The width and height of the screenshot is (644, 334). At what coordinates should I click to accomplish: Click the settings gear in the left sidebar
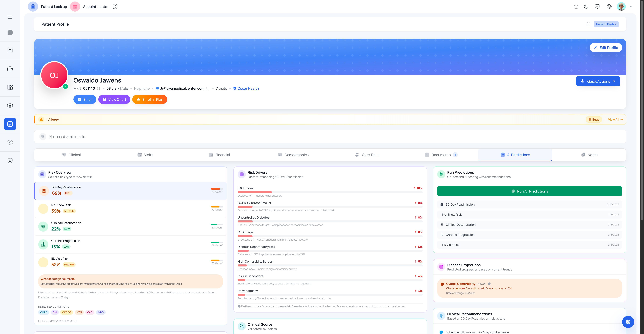tap(10, 142)
